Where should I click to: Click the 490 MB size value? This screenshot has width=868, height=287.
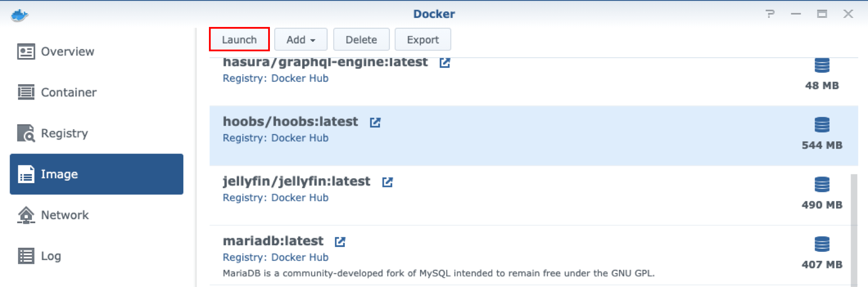click(x=822, y=205)
